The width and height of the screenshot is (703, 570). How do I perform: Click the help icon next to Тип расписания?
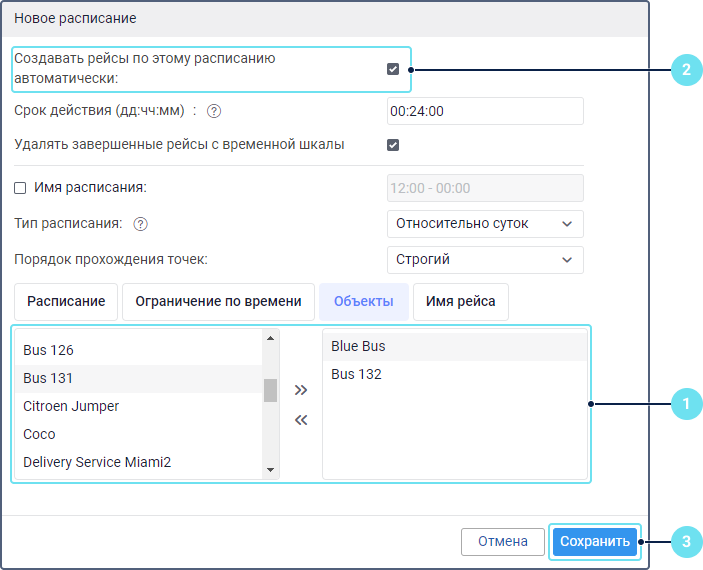(140, 223)
